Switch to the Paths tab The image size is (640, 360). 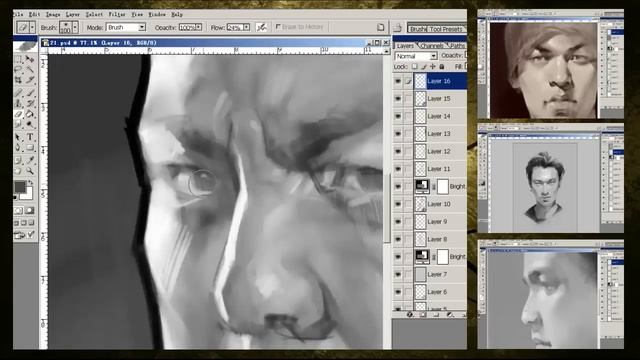pyautogui.click(x=457, y=46)
